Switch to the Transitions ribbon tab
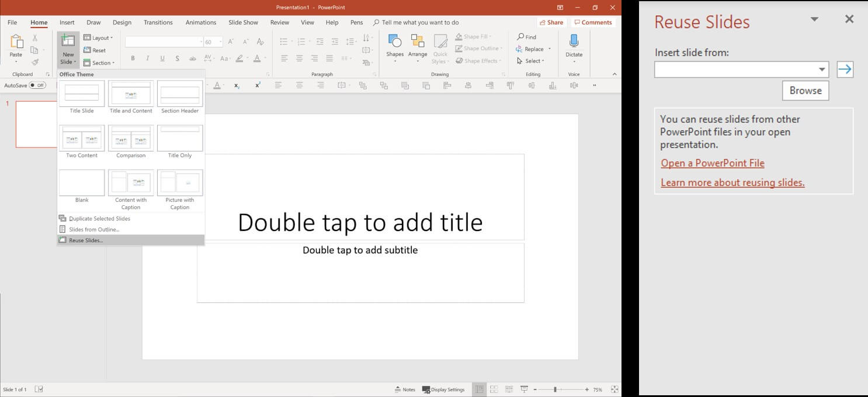Image resolution: width=868 pixels, height=397 pixels. [x=158, y=22]
